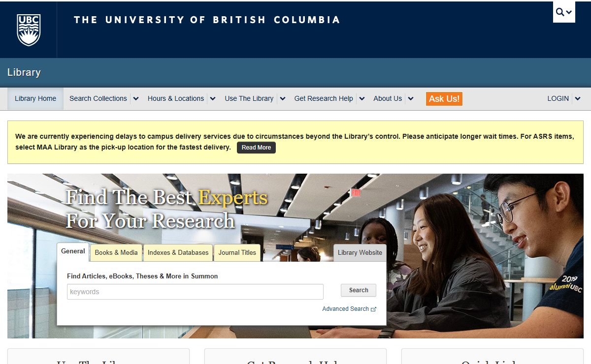
Task: Click the Search button
Action: coord(359,290)
